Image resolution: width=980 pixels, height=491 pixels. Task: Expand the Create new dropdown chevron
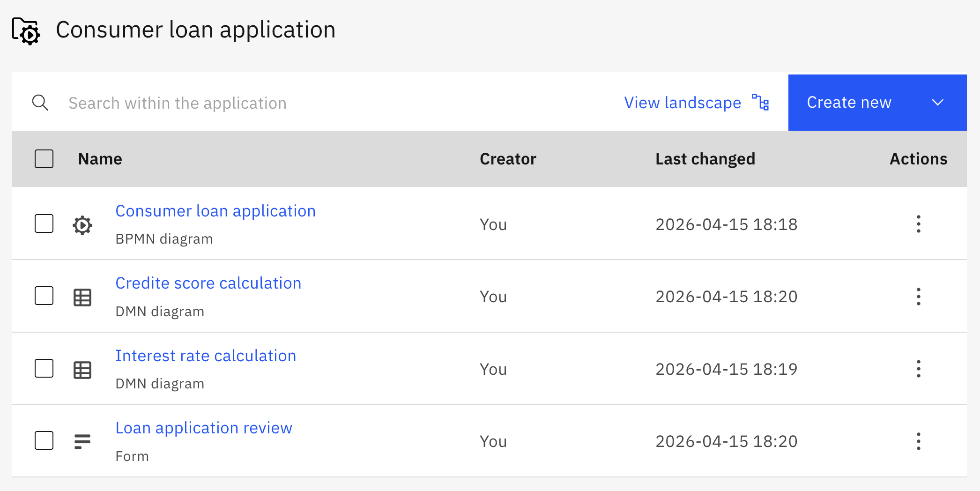[937, 103]
